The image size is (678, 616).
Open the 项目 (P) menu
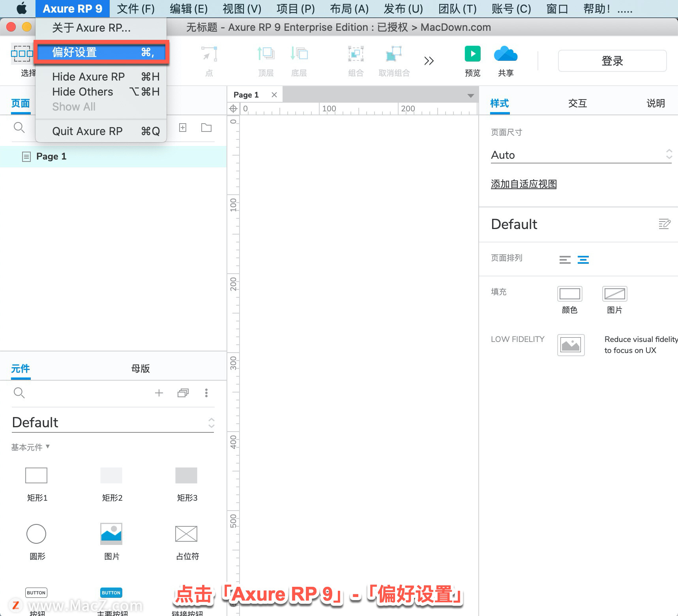296,9
